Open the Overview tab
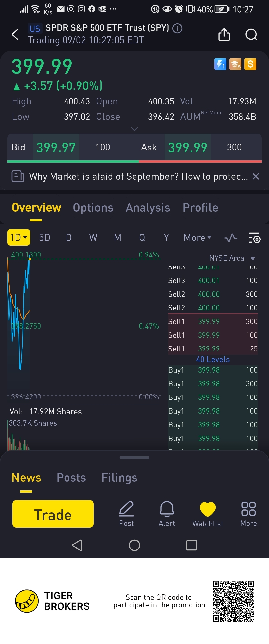This screenshot has width=269, height=644. tap(36, 208)
